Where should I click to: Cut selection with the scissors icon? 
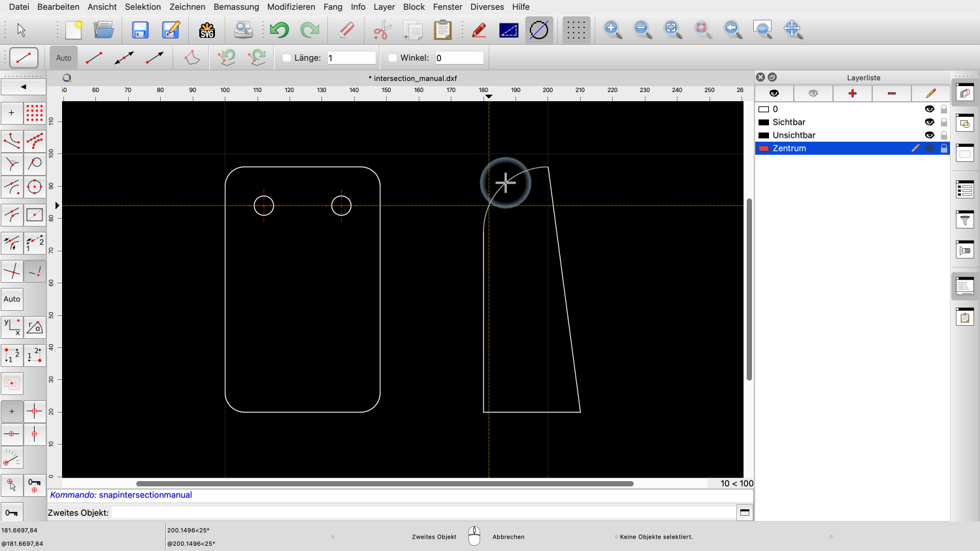[382, 30]
